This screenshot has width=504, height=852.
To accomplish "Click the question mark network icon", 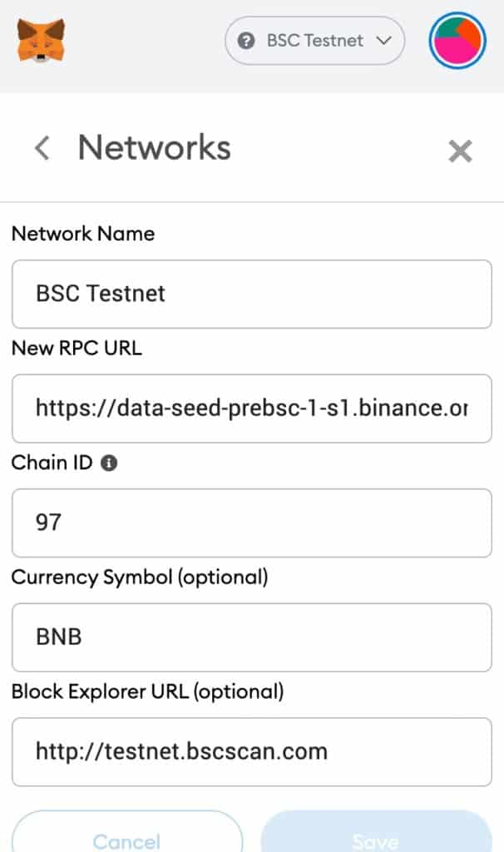I will pyautogui.click(x=246, y=41).
